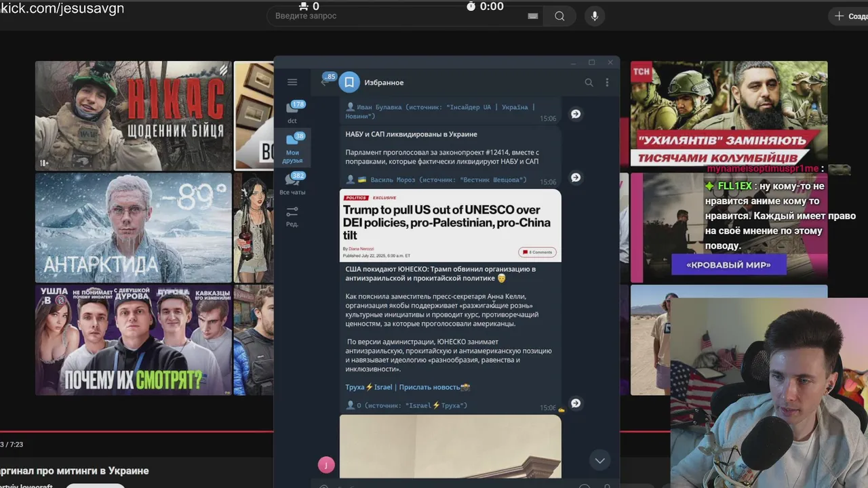Activate voice search microphone
The width and height of the screenshot is (868, 488).
pyautogui.click(x=595, y=16)
